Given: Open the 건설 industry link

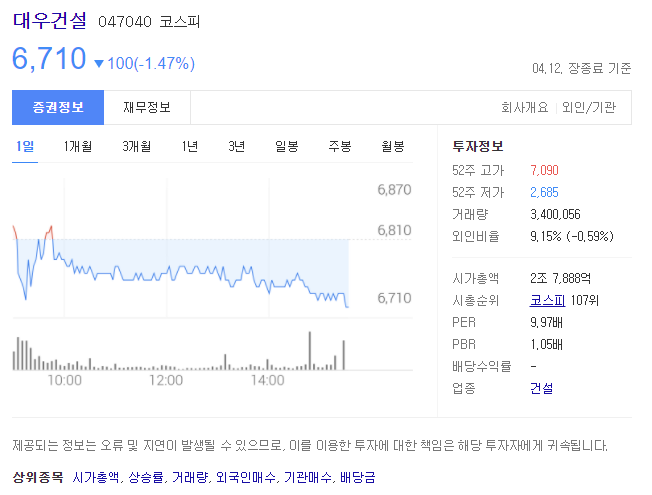Looking at the screenshot, I should (541, 389).
